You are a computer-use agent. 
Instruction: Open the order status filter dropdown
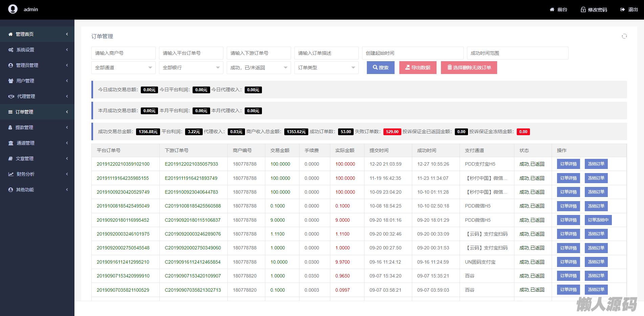click(259, 68)
